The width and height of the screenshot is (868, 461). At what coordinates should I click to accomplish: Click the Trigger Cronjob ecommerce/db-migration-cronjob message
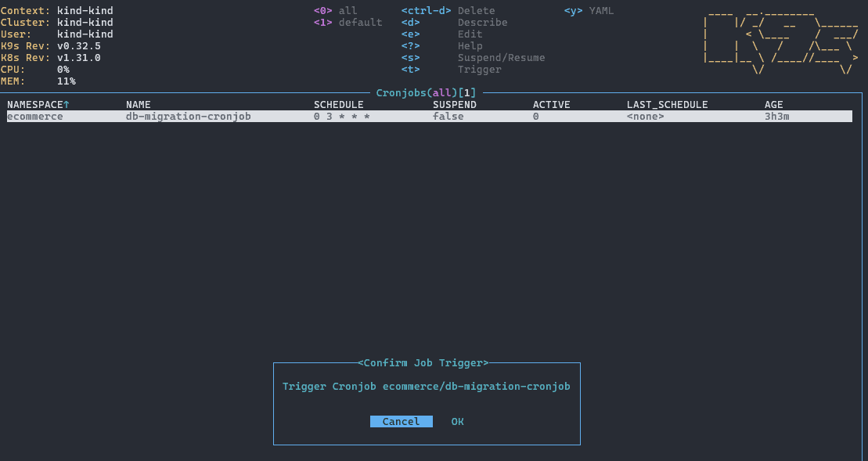[x=427, y=387]
